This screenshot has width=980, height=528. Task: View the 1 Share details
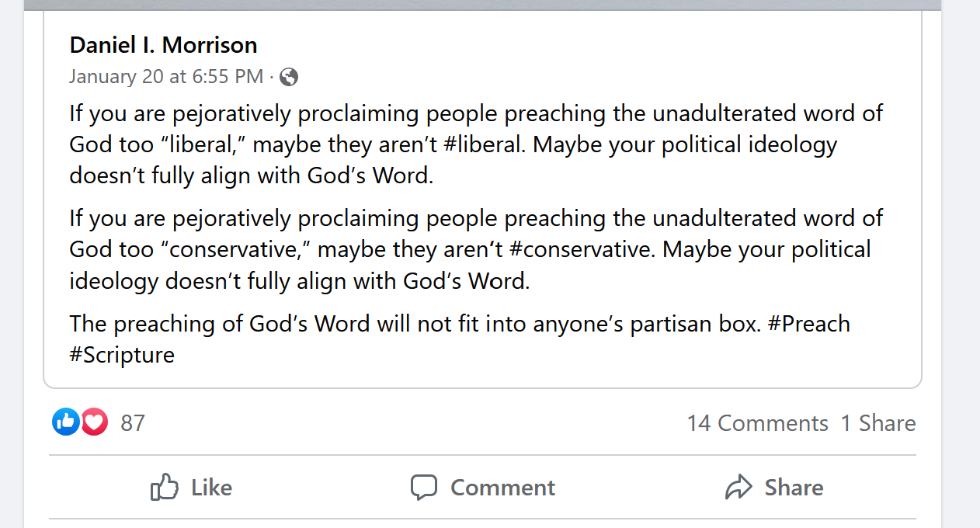(x=878, y=423)
